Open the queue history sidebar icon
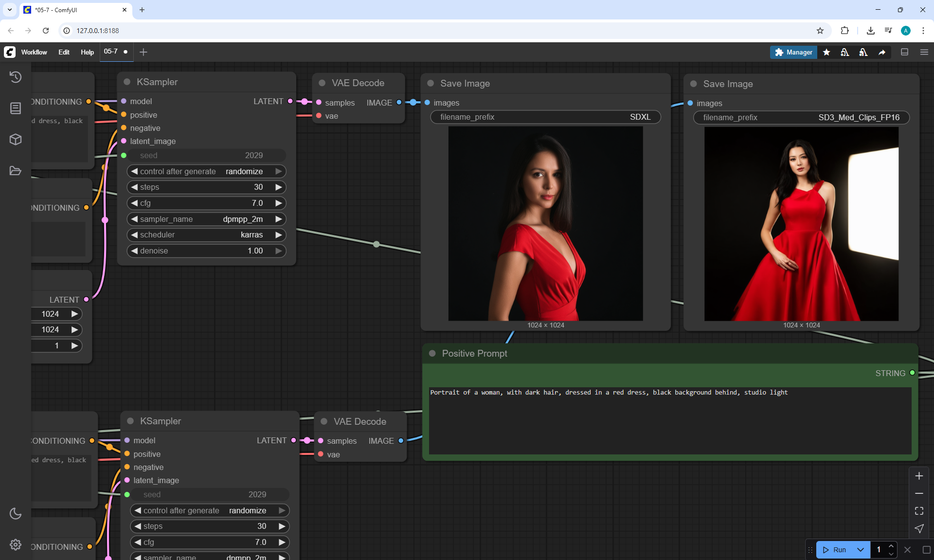Image resolution: width=934 pixels, height=560 pixels. (x=16, y=77)
